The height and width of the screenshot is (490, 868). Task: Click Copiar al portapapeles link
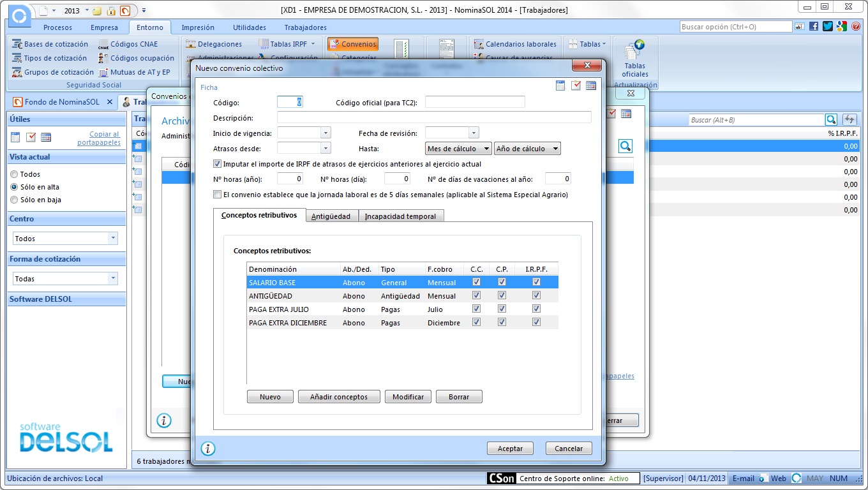click(99, 138)
